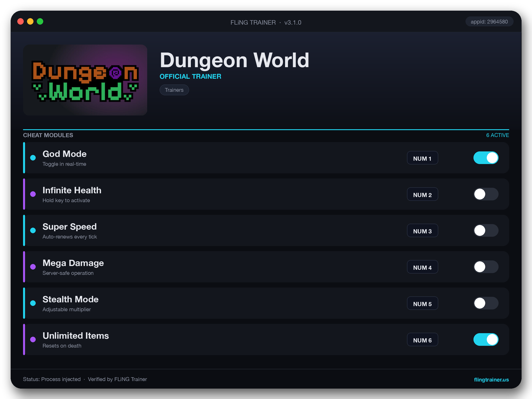The width and height of the screenshot is (532, 399).
Task: Disable the Unlimited Items switch
Action: click(x=486, y=339)
